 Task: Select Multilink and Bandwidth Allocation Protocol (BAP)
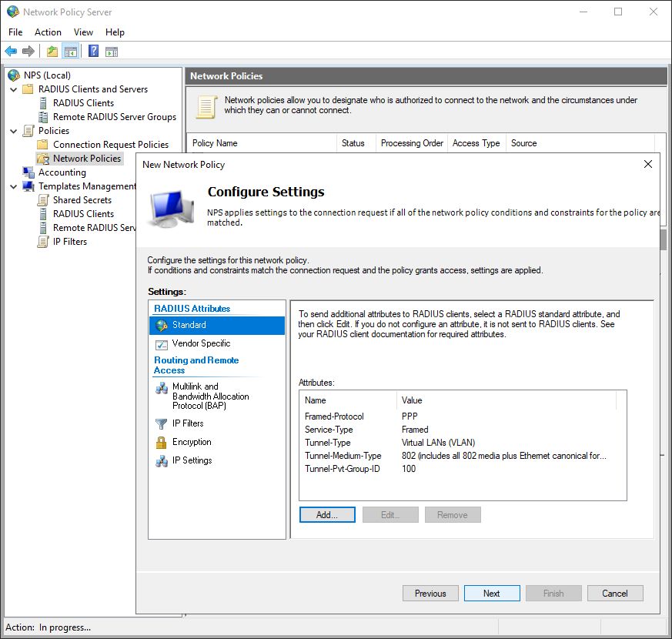pyautogui.click(x=217, y=396)
